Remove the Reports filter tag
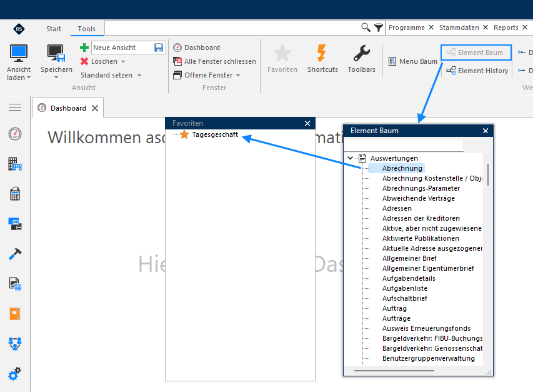Image resolution: width=533 pixels, height=392 pixels. 525,28
